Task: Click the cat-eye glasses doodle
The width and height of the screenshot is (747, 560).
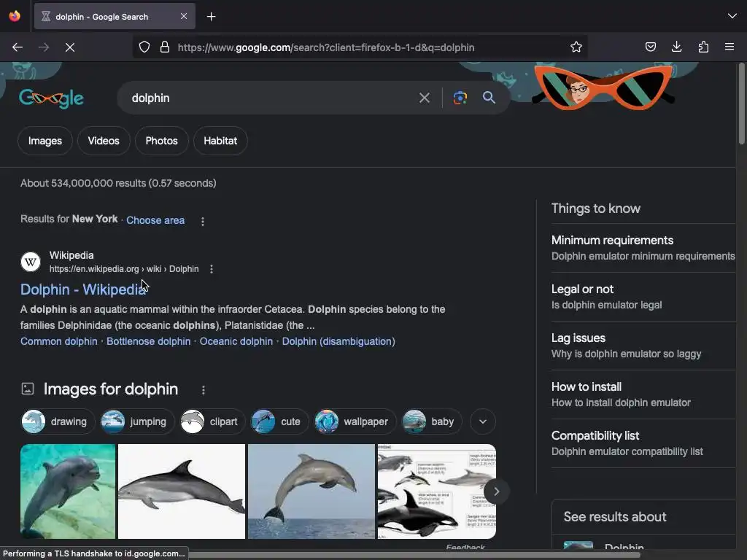Action: (603, 87)
